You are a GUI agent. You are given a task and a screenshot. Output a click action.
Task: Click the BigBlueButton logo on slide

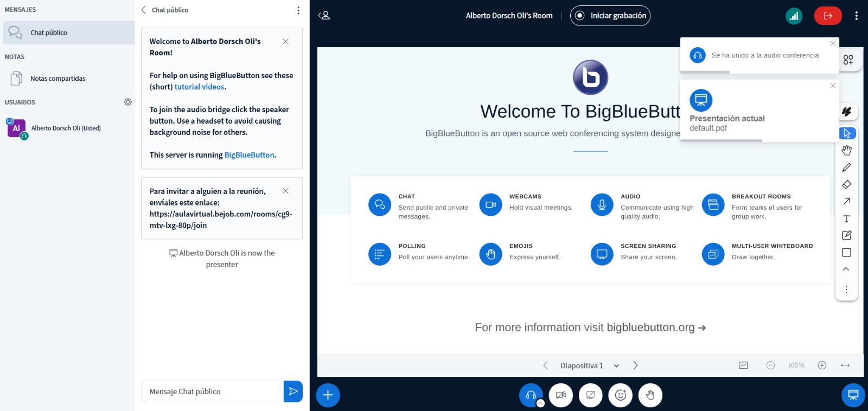(590, 77)
